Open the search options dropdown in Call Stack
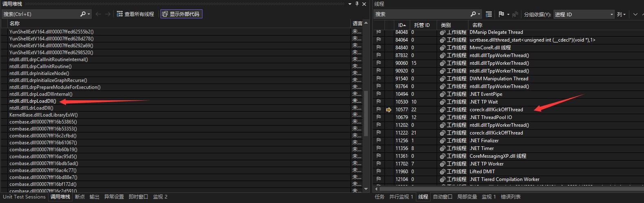This screenshot has height=203, width=644. [89, 14]
